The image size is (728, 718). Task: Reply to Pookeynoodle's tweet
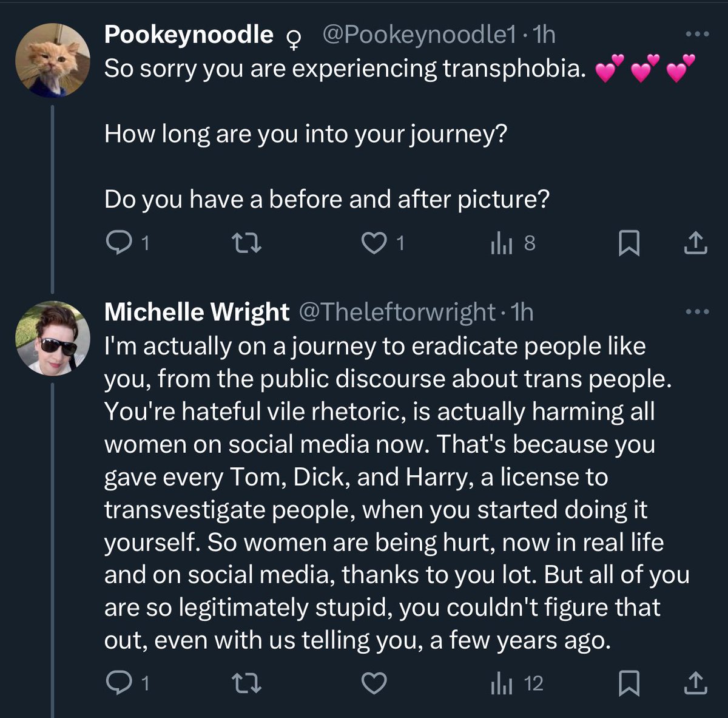coord(119,243)
